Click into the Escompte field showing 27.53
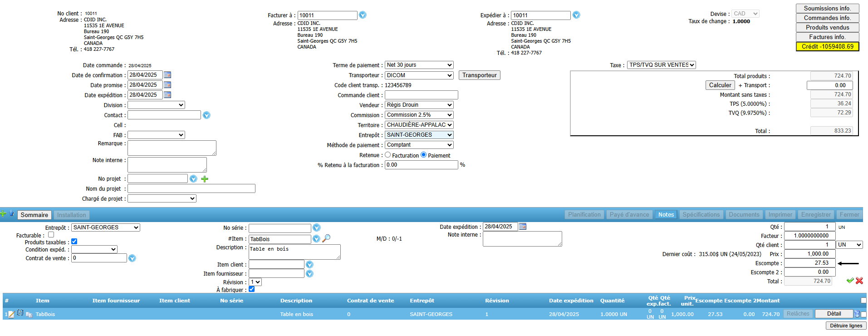868x336 pixels. tap(809, 263)
